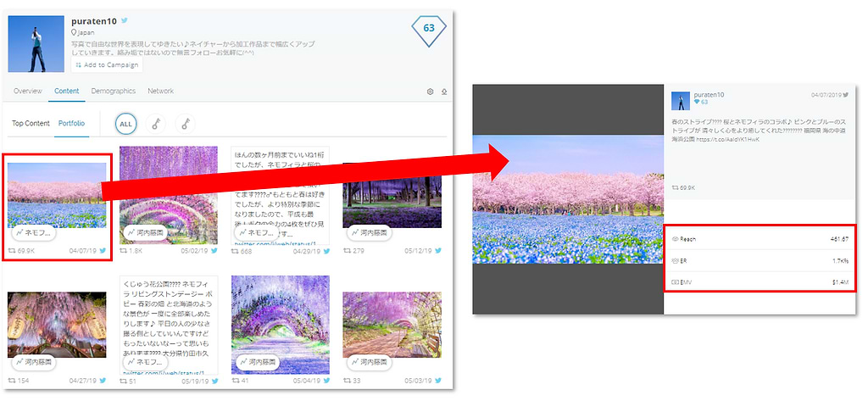
Task: Click the money icon next to EMV
Action: (675, 282)
